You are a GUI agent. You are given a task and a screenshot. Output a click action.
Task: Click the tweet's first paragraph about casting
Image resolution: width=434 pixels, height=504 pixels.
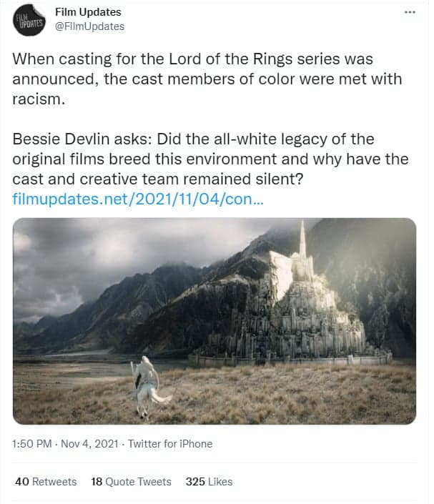point(207,79)
